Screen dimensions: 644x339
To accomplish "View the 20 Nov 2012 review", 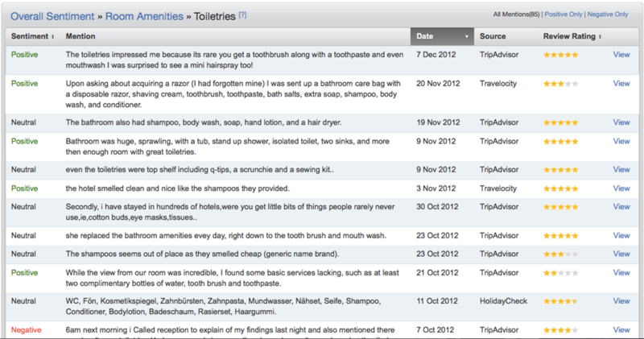I will pos(621,84).
